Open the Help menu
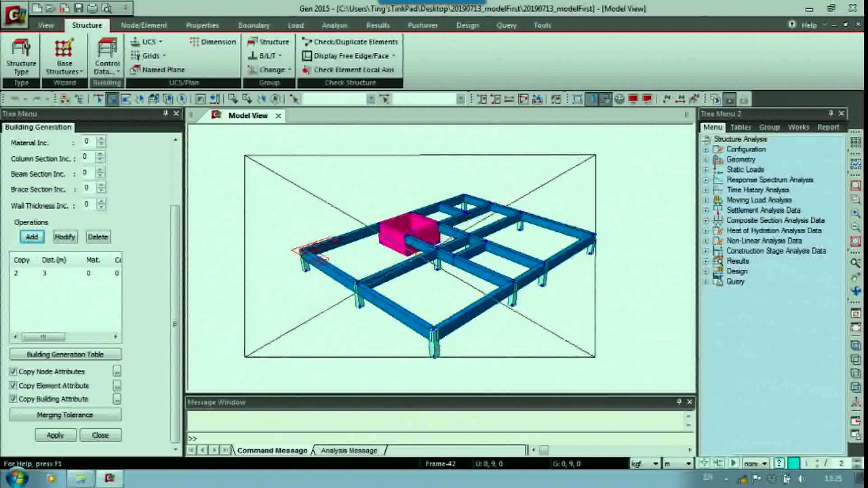Image resolution: width=868 pixels, height=488 pixels. [809, 25]
